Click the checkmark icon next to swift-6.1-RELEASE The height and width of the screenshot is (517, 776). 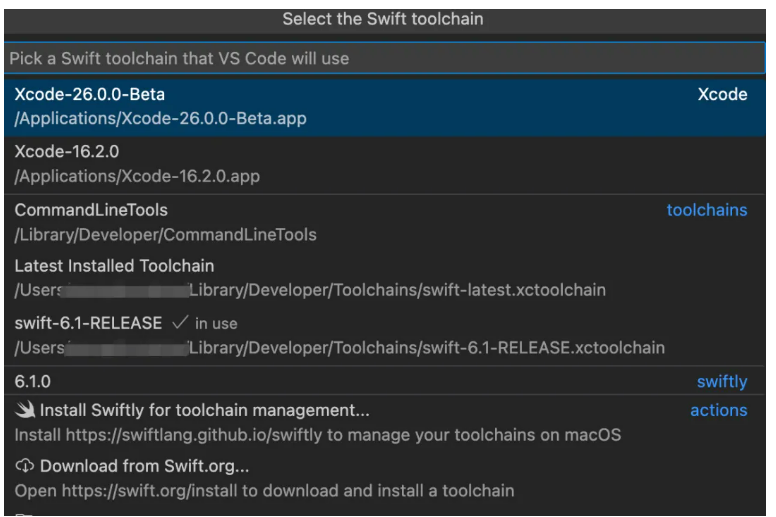coord(180,323)
